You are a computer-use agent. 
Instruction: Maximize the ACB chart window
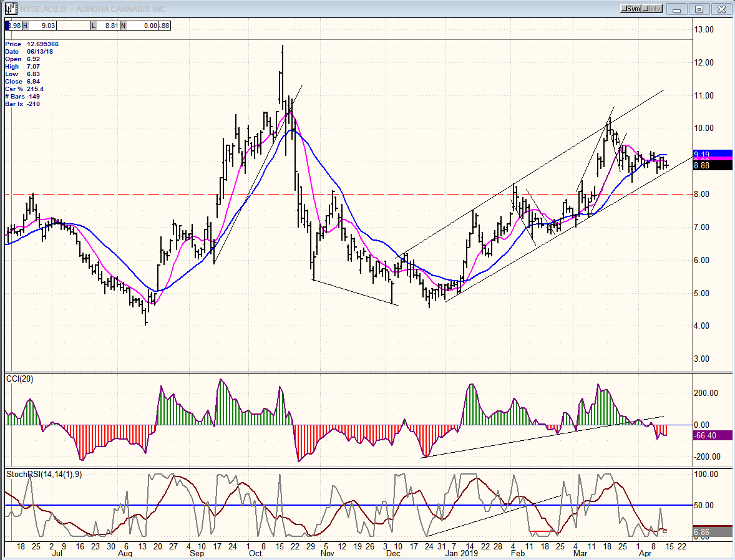pyautogui.click(x=699, y=9)
